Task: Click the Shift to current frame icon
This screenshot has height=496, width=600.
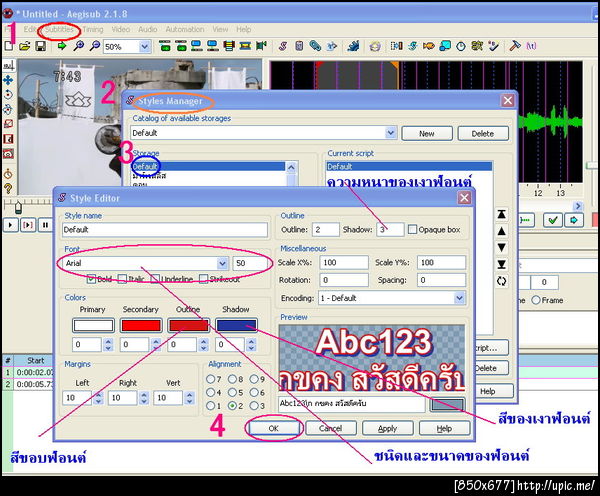Action: click(x=261, y=46)
